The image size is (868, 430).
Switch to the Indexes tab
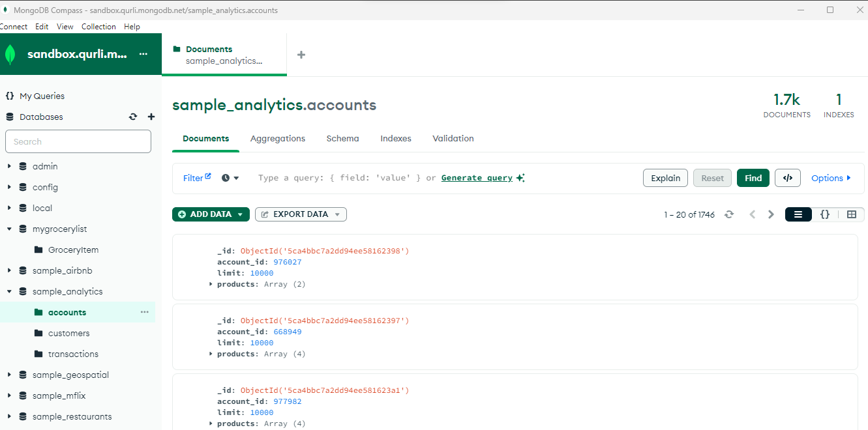pos(396,139)
